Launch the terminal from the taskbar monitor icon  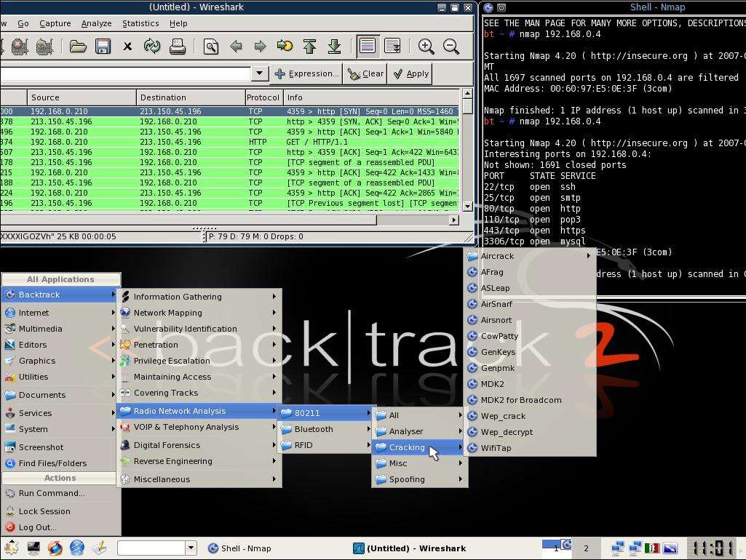[x=33, y=548]
